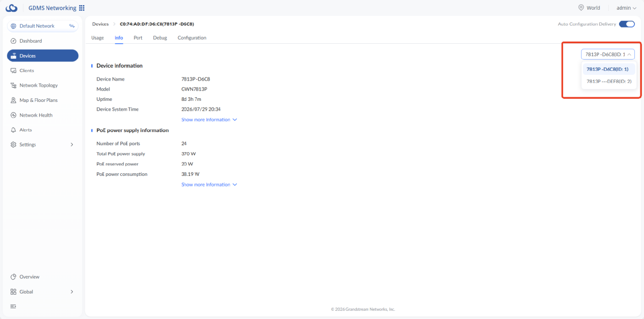Click the Device information section heading
Image resolution: width=644 pixels, height=319 pixels.
pyautogui.click(x=119, y=66)
